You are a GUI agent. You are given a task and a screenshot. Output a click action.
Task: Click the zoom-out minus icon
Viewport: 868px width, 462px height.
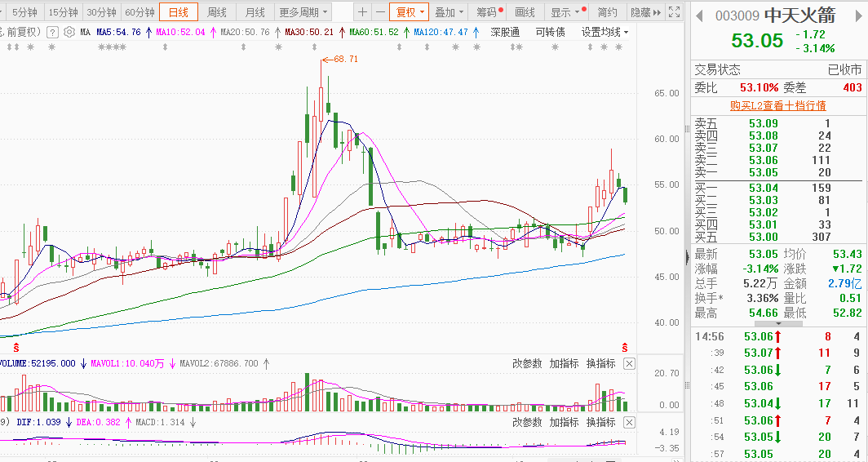(x=380, y=12)
